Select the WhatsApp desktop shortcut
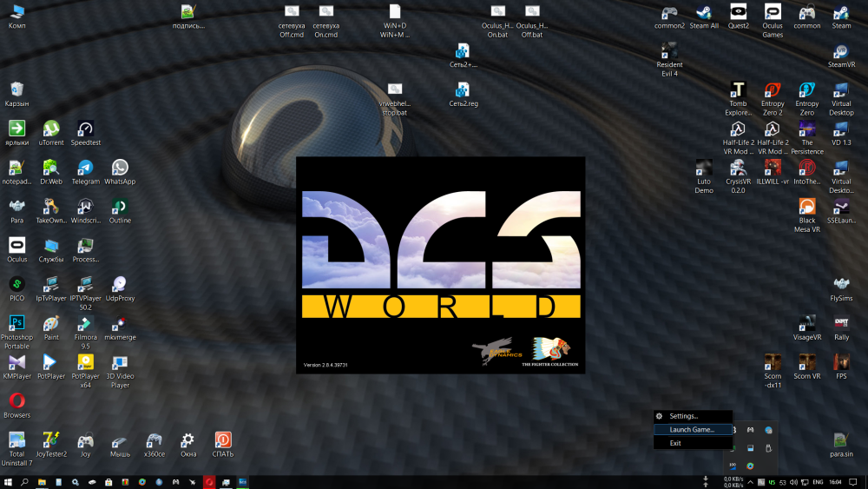Screen dimensions: 868x489 click(120, 169)
